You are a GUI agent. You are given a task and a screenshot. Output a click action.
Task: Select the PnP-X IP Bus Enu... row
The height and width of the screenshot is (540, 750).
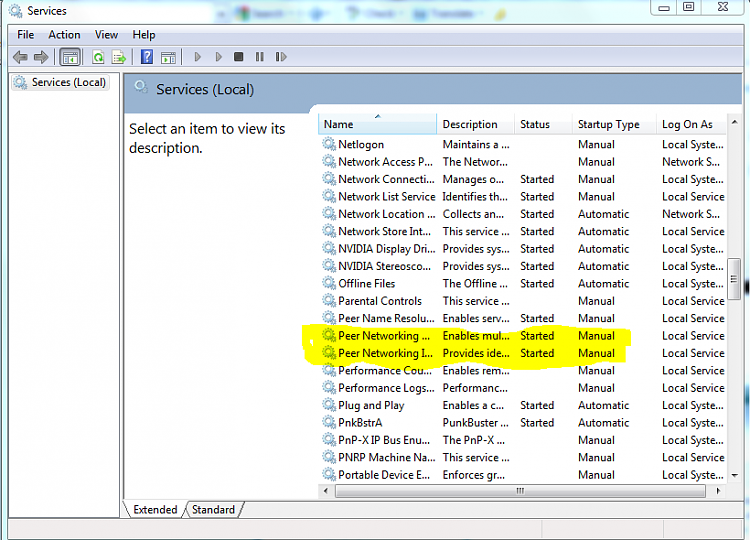point(523,440)
